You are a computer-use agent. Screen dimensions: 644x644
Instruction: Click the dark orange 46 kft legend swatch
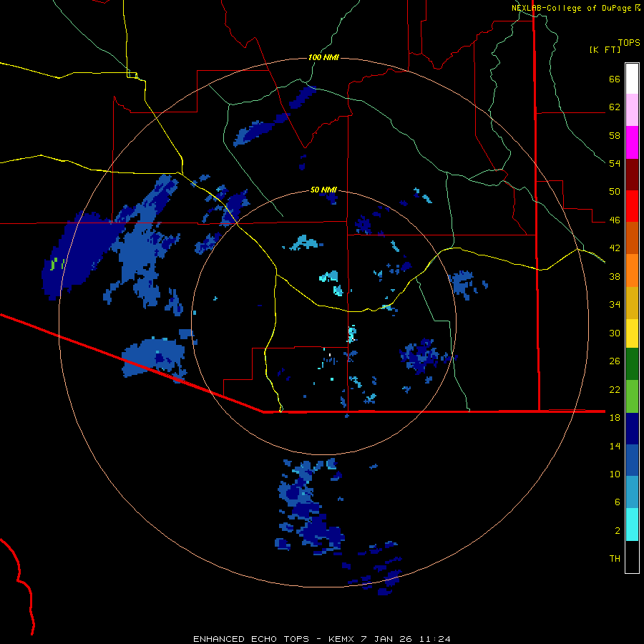click(632, 238)
